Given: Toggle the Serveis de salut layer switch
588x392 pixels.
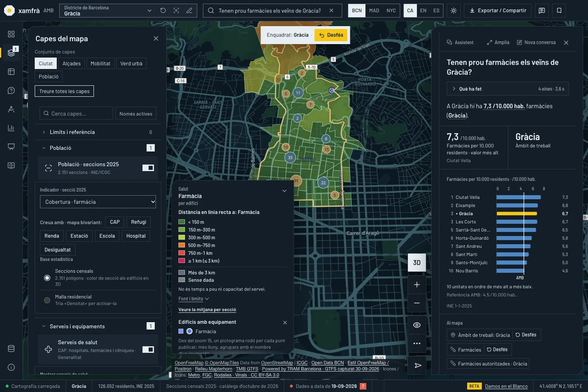Looking at the screenshot, I should [x=148, y=350].
